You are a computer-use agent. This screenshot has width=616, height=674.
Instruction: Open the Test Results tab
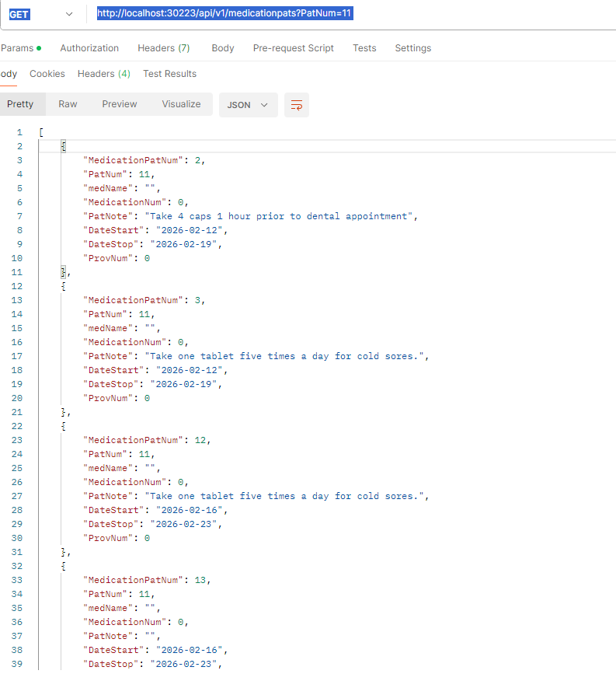tap(169, 74)
